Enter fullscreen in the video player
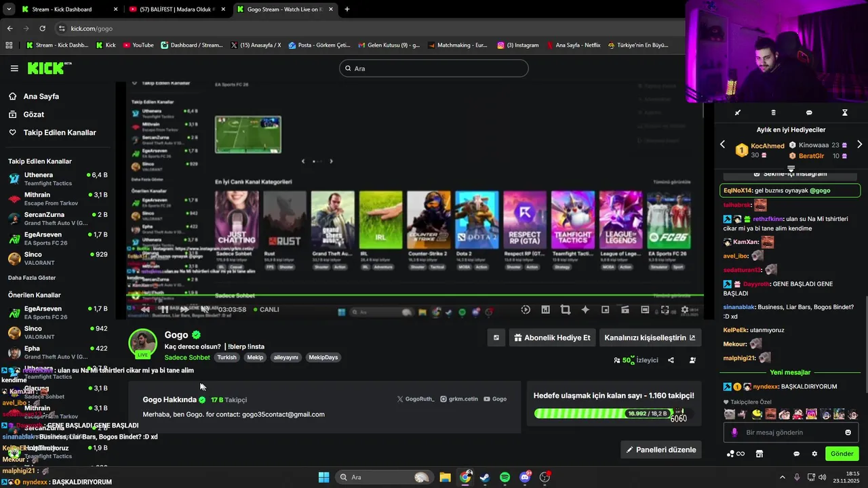Screen dimensions: 868x488 pos(665,310)
